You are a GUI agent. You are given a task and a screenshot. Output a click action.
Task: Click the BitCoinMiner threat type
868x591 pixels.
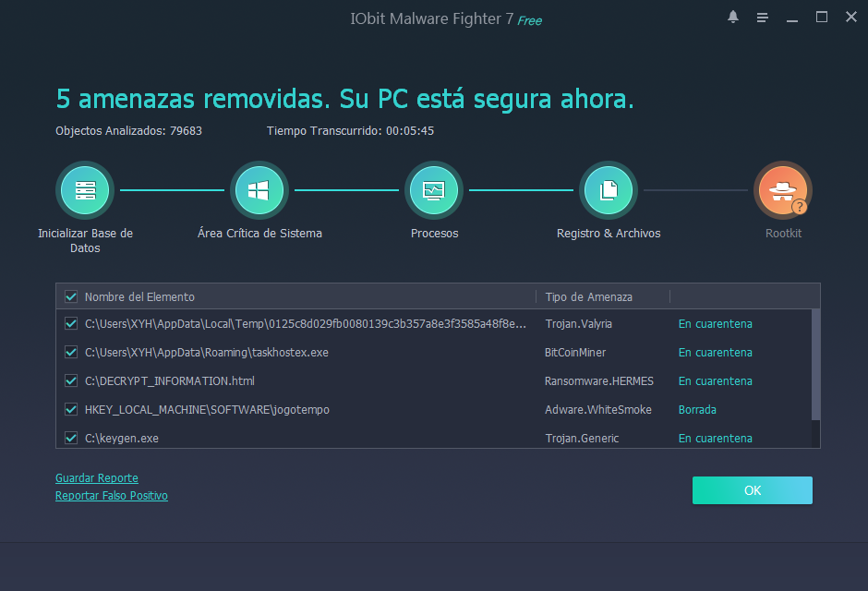(x=575, y=353)
